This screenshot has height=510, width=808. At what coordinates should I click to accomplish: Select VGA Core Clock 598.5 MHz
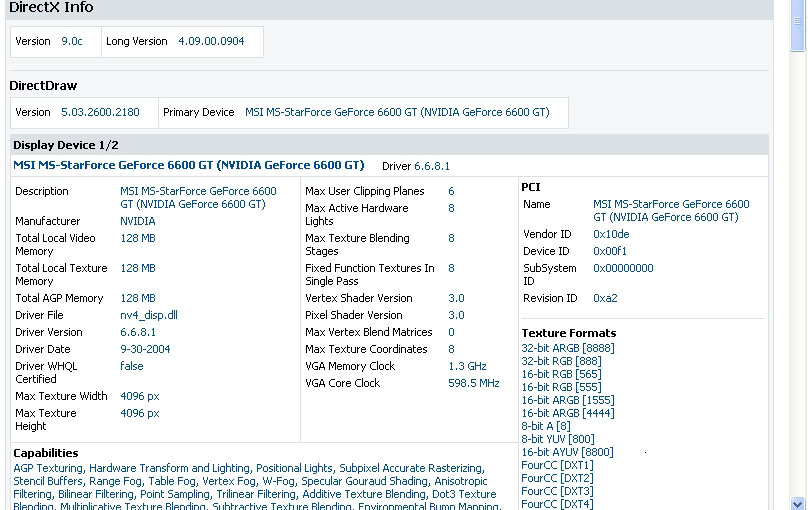point(474,383)
